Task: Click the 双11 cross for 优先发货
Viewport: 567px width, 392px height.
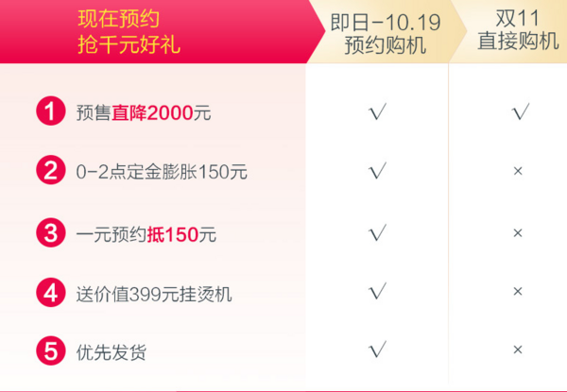Action: point(518,349)
